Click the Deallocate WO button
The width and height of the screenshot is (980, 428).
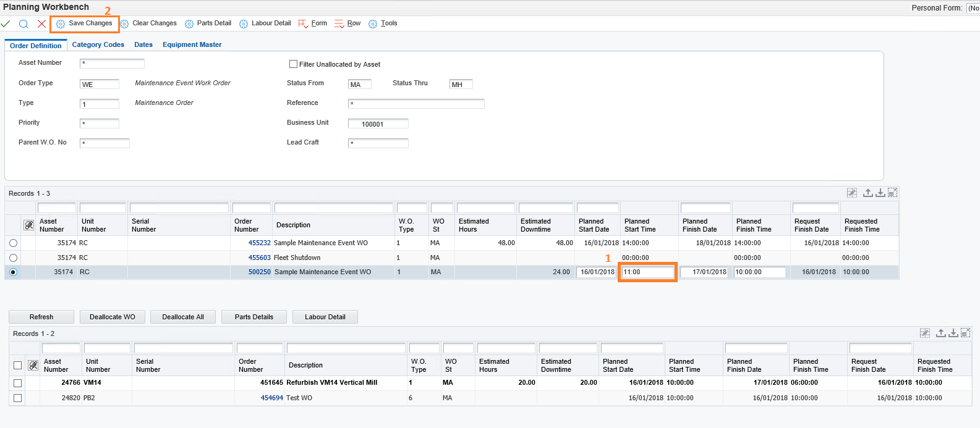coord(112,317)
